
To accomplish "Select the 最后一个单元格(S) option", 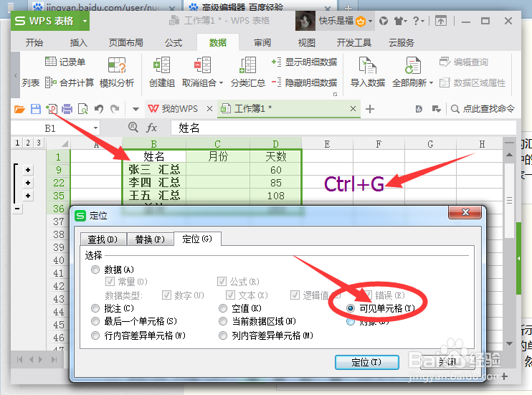I will point(95,321).
